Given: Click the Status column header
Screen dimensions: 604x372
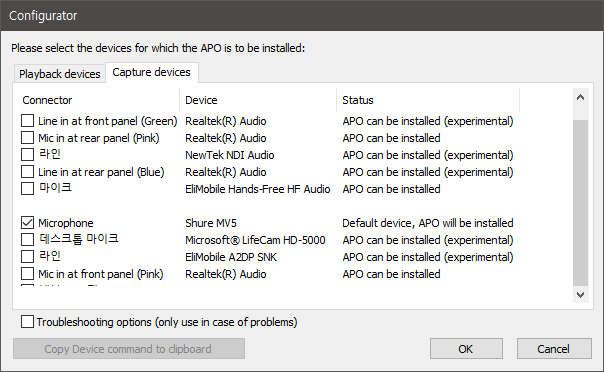Looking at the screenshot, I should point(428,100).
